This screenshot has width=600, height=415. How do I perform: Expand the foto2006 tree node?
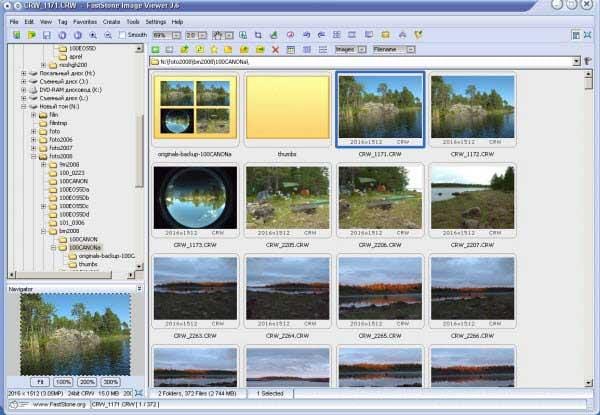(x=34, y=140)
